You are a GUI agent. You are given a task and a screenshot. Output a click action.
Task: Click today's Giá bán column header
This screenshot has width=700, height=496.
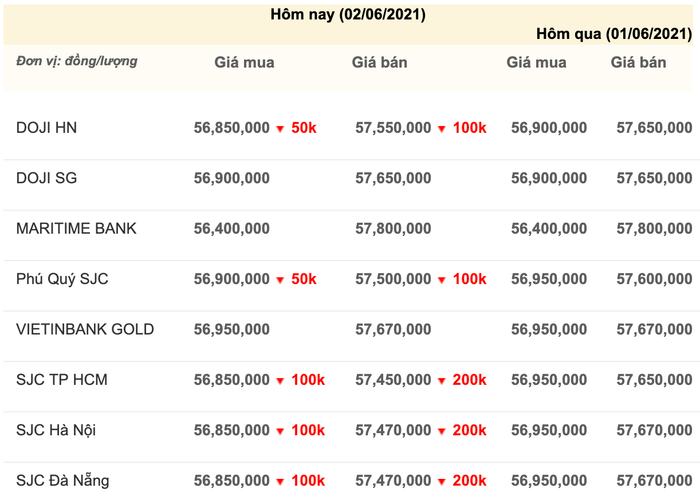(379, 62)
